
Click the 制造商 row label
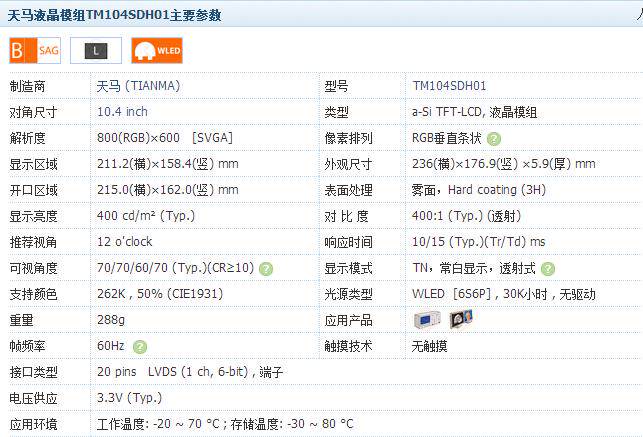[x=27, y=86]
